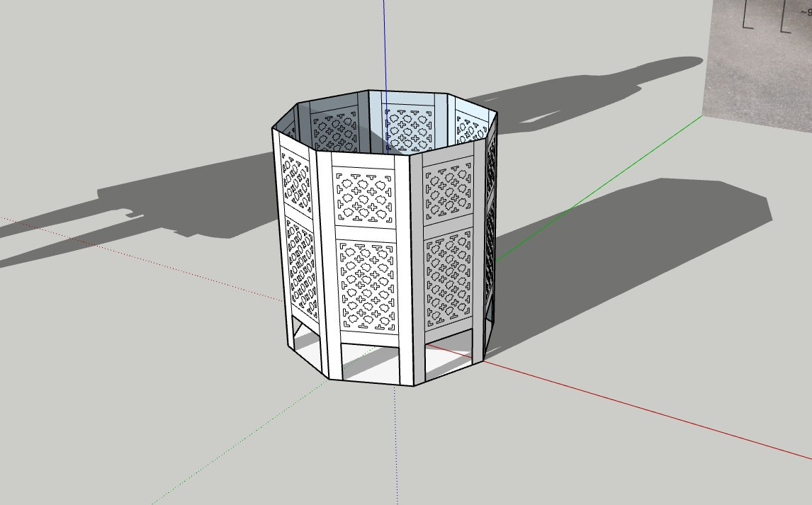Click the right front panel's upper lattice
Screen dimensions: 812x505
448,191
